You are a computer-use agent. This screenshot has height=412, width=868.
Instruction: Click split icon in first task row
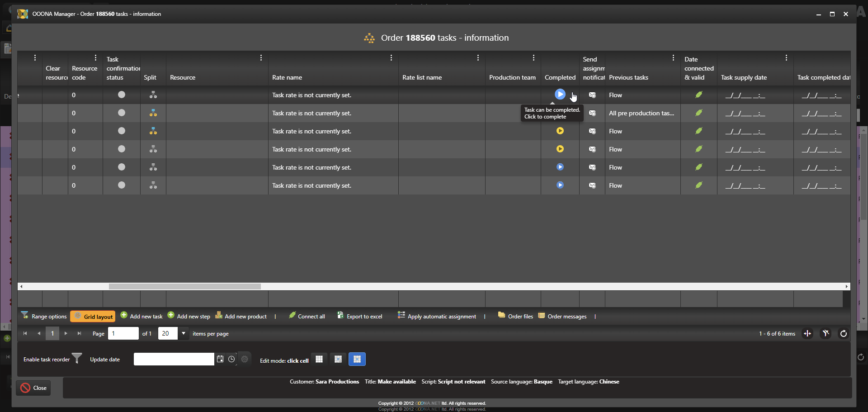[x=153, y=95]
